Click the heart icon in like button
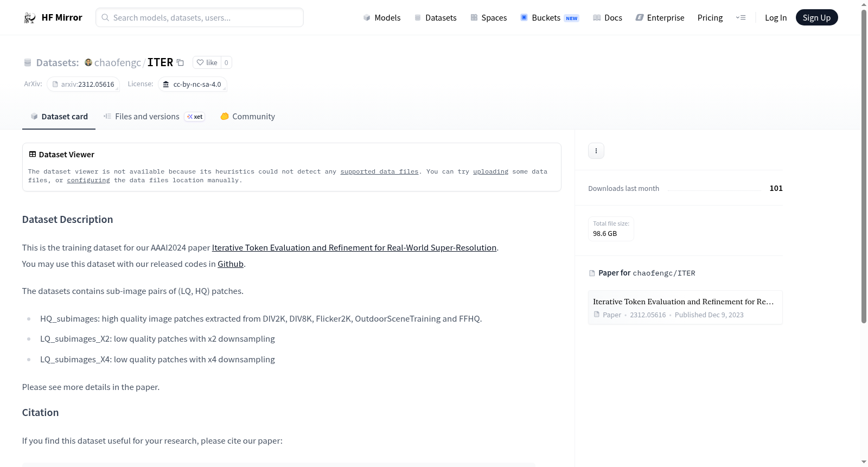868x467 pixels. (x=200, y=62)
